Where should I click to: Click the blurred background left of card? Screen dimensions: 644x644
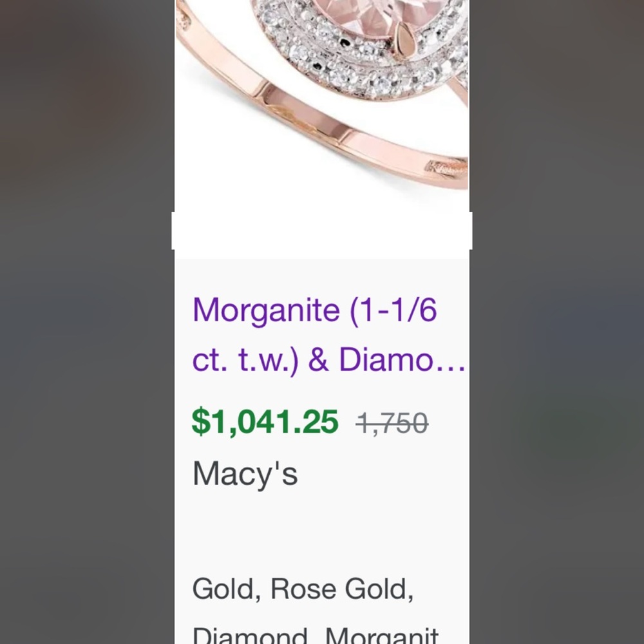click(x=84, y=322)
